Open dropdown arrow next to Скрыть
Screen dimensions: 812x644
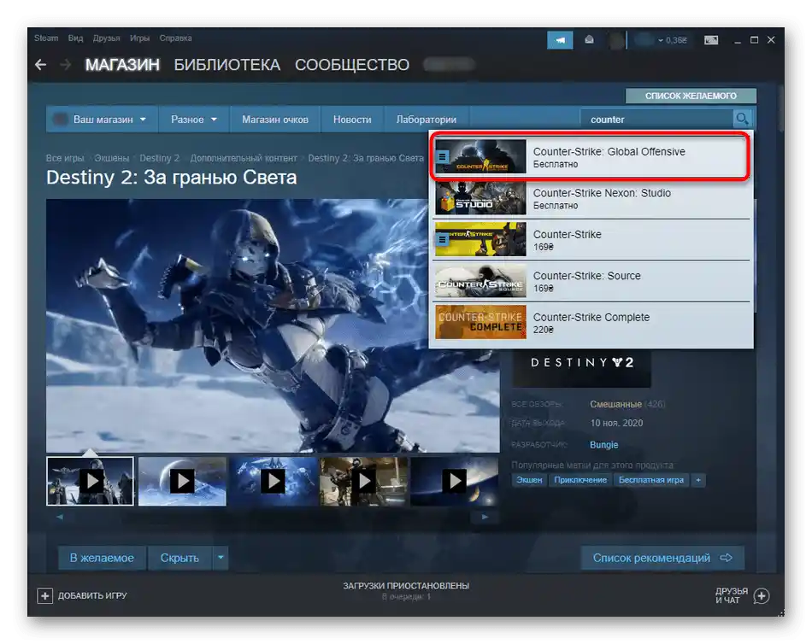point(221,558)
